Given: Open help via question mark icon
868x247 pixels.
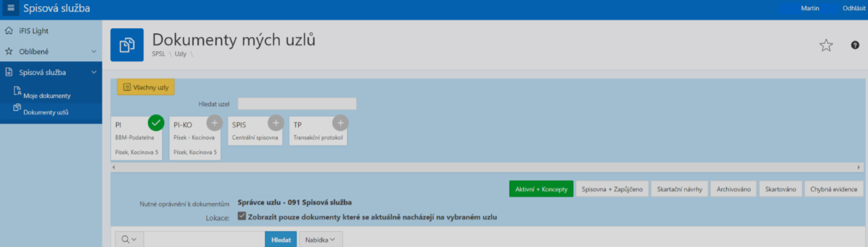Looking at the screenshot, I should pyautogui.click(x=855, y=45).
